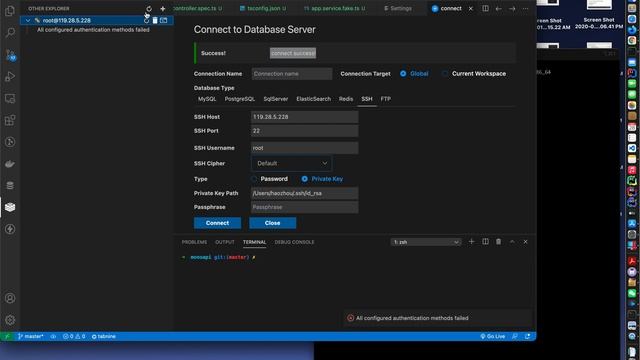Open Source Control view with badge
Viewport: 640px width, 360px height.
pyautogui.click(x=10, y=55)
